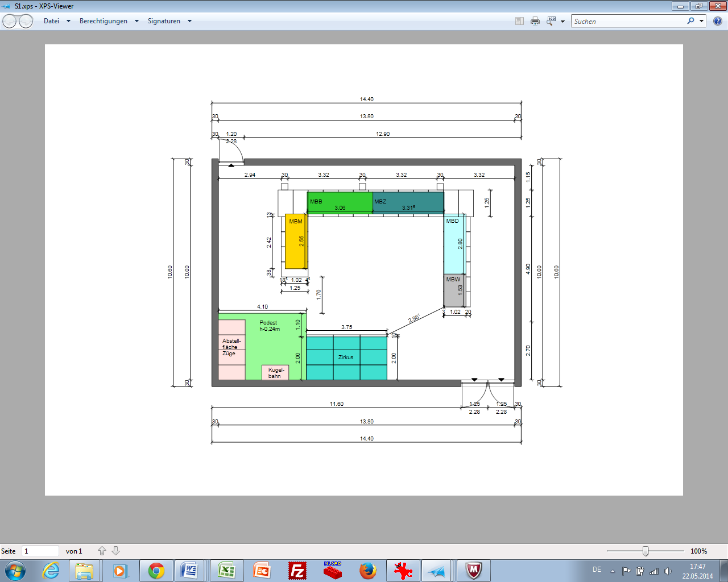Go to previous page with up arrow
Viewport: 728px width, 582px height.
coord(102,551)
